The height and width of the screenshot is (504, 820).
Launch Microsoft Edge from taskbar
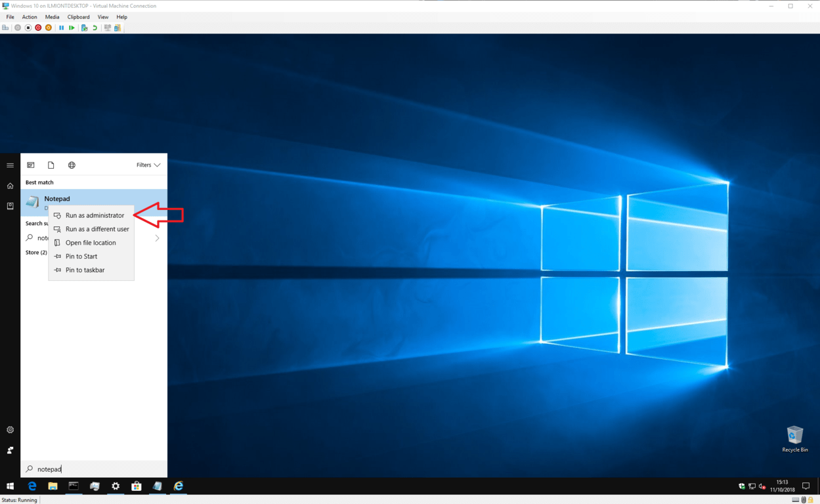[32, 486]
